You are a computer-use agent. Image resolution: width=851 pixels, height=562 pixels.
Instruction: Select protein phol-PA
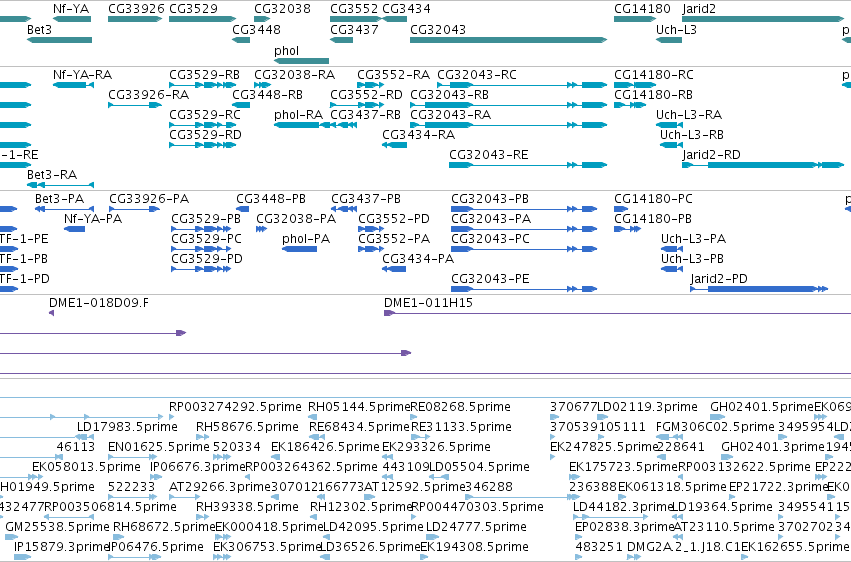point(306,239)
